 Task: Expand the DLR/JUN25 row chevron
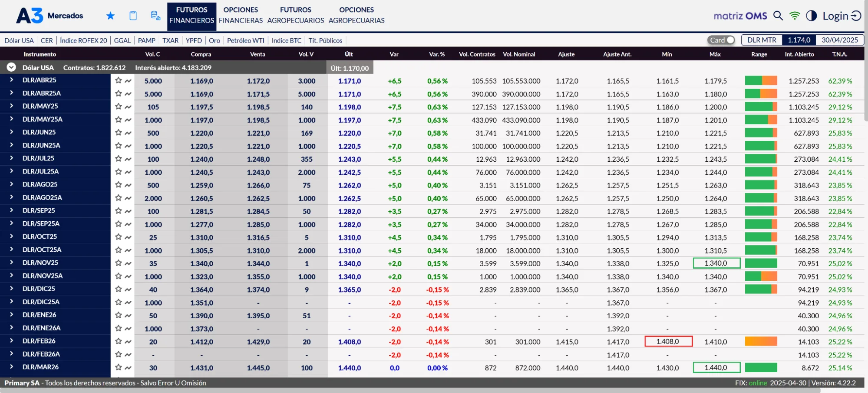(11, 132)
